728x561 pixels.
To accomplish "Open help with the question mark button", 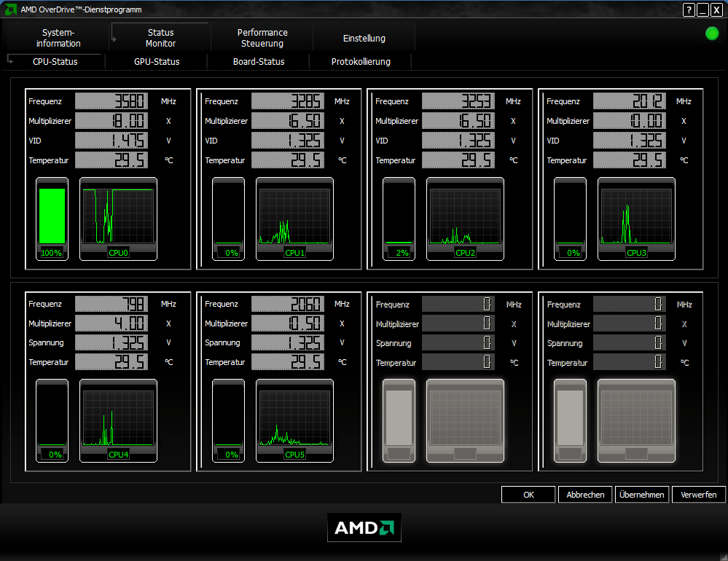I will [x=689, y=9].
